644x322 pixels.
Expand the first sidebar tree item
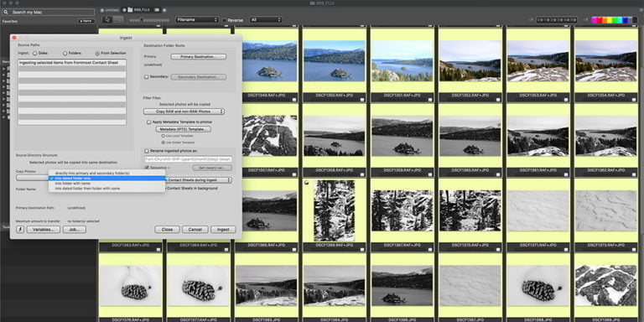(x=4, y=69)
